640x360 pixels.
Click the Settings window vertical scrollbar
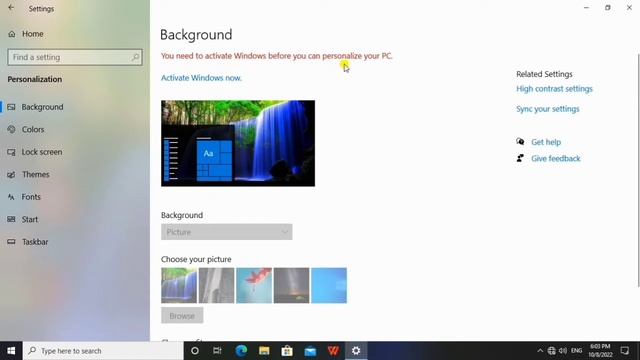[x=638, y=171]
